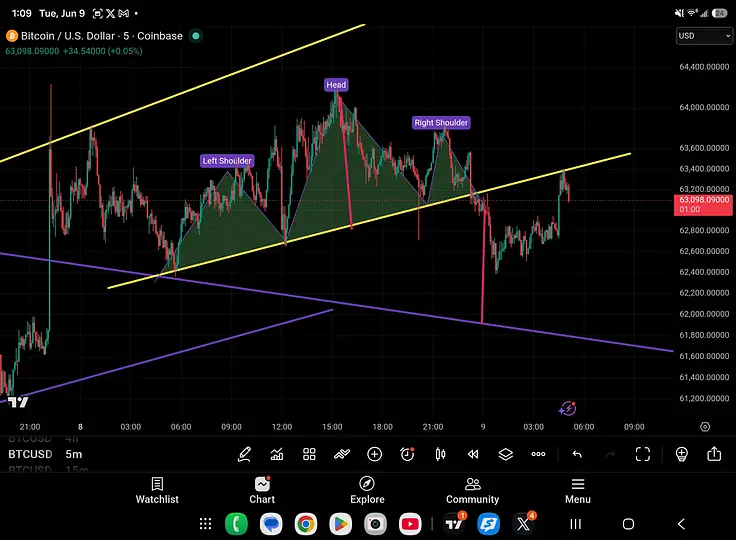736x540 pixels.
Task: Open chart settings gear on time axis
Action: click(705, 427)
